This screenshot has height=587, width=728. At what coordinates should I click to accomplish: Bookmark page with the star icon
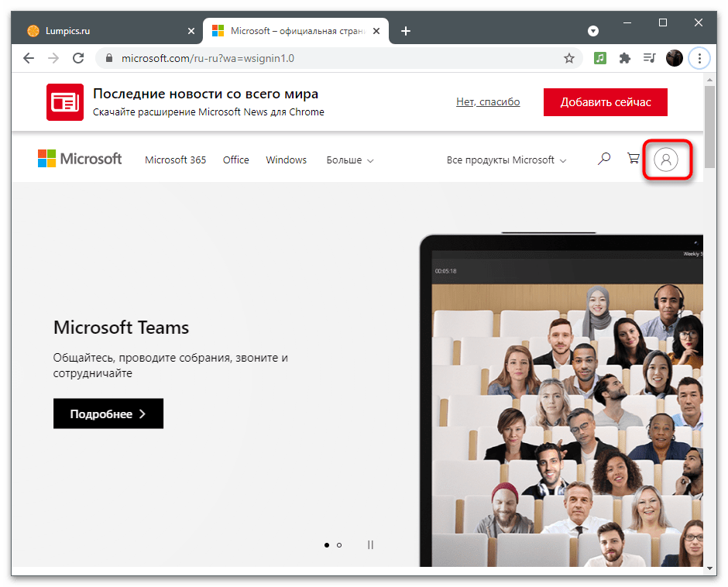tap(568, 58)
